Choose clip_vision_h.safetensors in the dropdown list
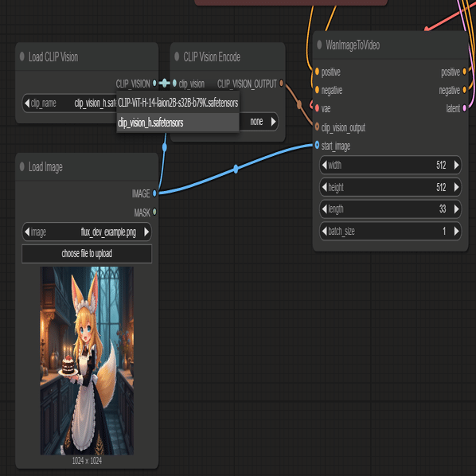This screenshot has height=476, width=476. tap(178, 123)
